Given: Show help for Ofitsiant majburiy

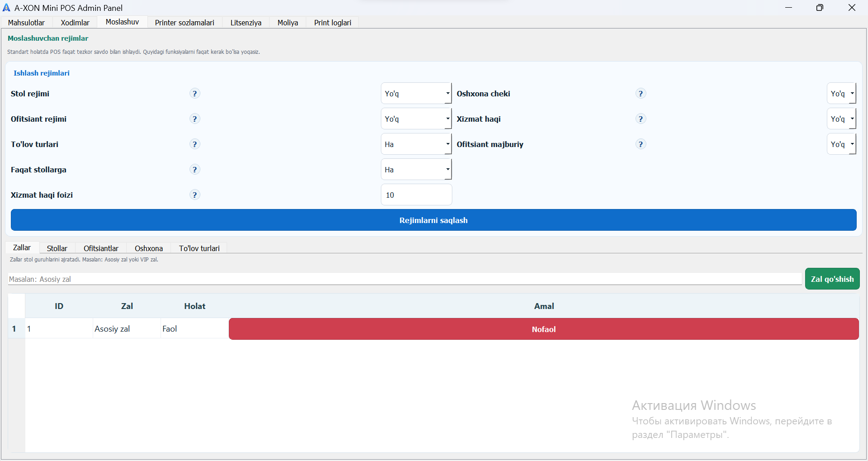Looking at the screenshot, I should (x=640, y=144).
